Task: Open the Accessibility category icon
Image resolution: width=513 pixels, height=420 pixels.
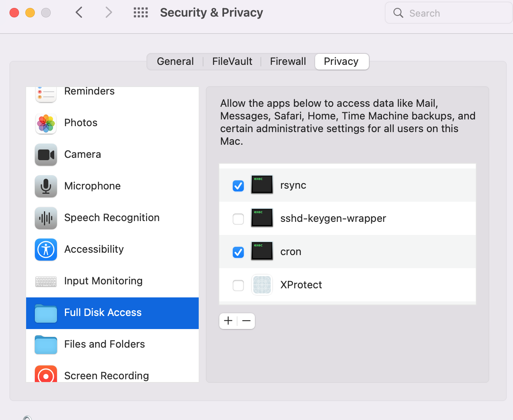Action: point(46,250)
